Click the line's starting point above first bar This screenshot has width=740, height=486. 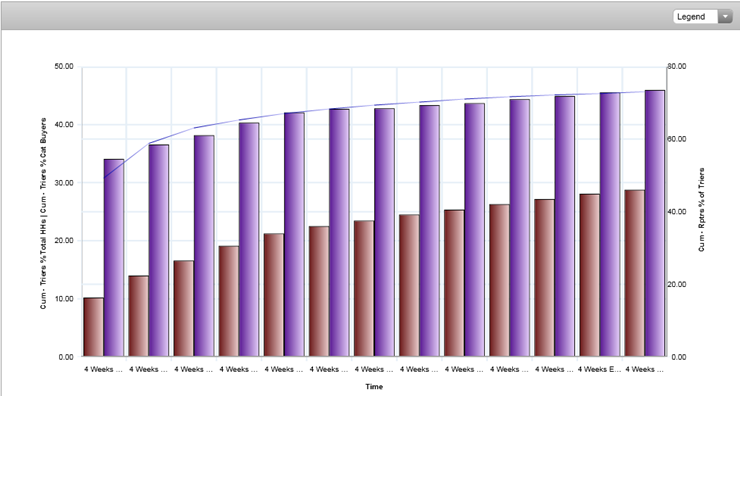(104, 178)
